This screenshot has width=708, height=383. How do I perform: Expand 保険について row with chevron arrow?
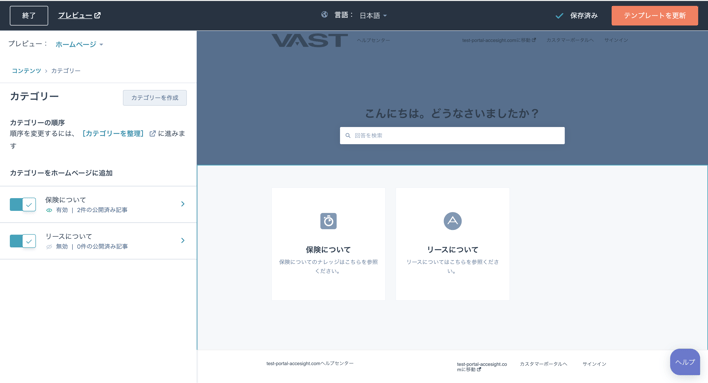pyautogui.click(x=182, y=204)
